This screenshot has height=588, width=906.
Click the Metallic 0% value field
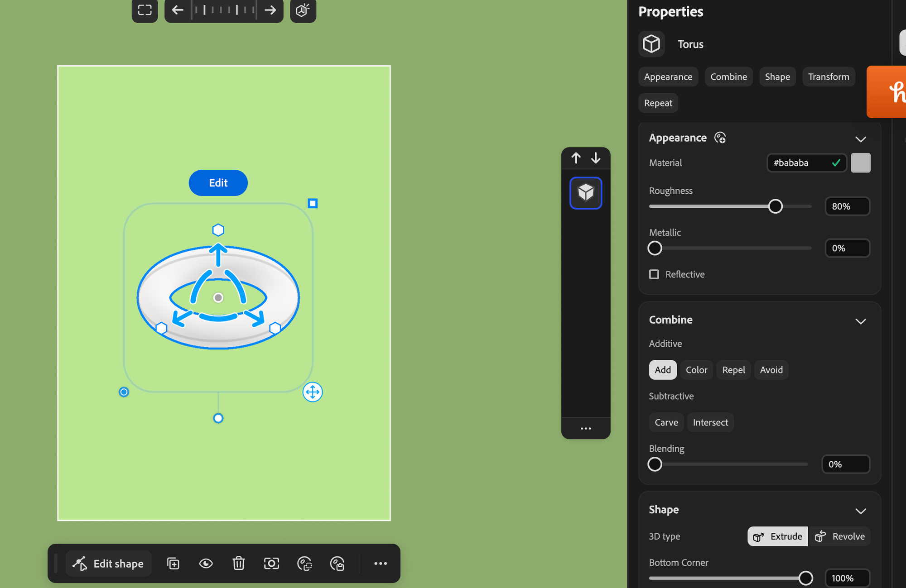click(847, 248)
